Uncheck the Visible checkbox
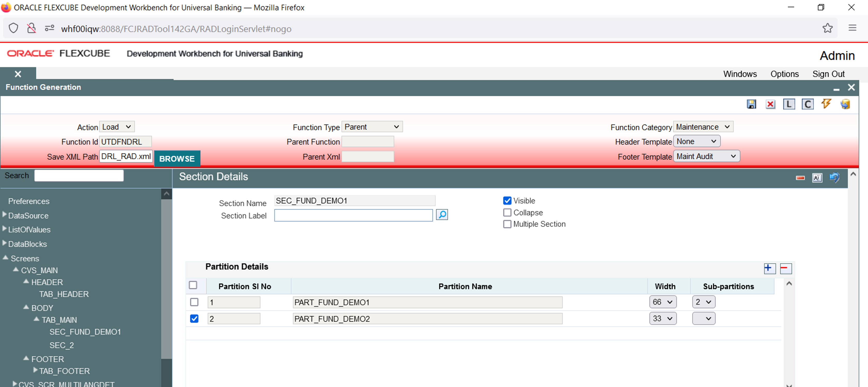Image resolution: width=868 pixels, height=387 pixels. click(x=507, y=201)
